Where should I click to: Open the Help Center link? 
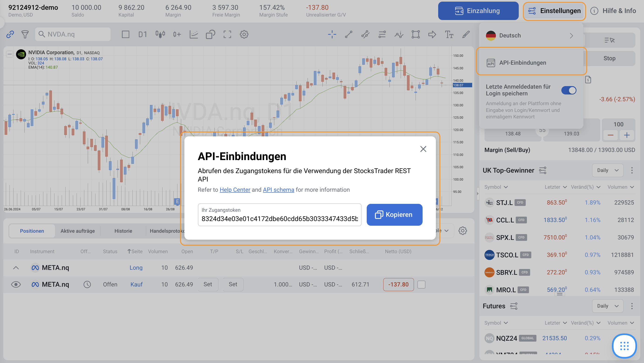[235, 190]
